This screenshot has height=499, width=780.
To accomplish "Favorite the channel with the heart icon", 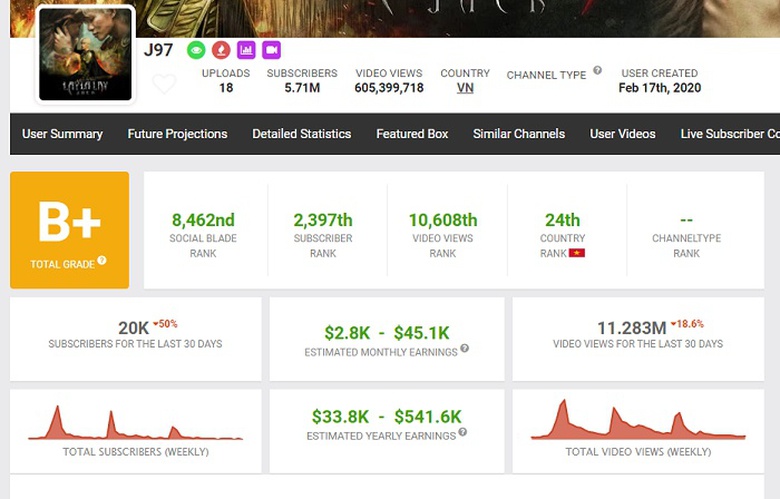I will 164,85.
